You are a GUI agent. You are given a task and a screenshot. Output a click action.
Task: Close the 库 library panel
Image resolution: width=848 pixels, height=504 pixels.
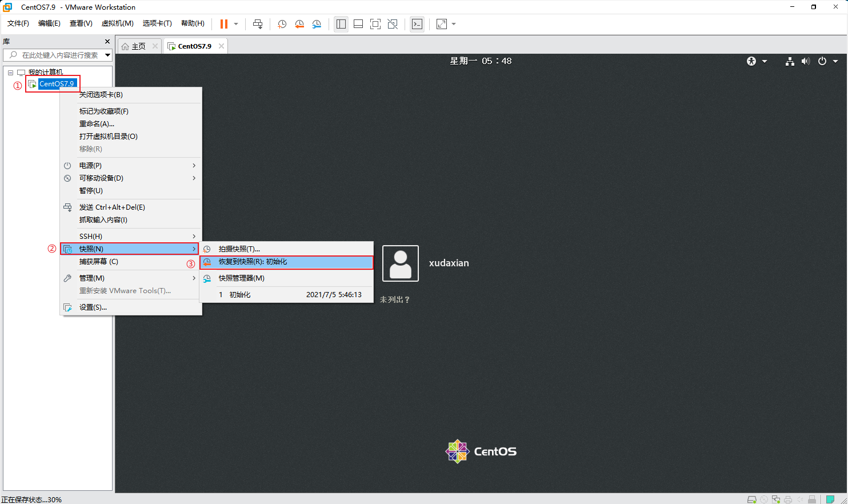click(x=107, y=42)
